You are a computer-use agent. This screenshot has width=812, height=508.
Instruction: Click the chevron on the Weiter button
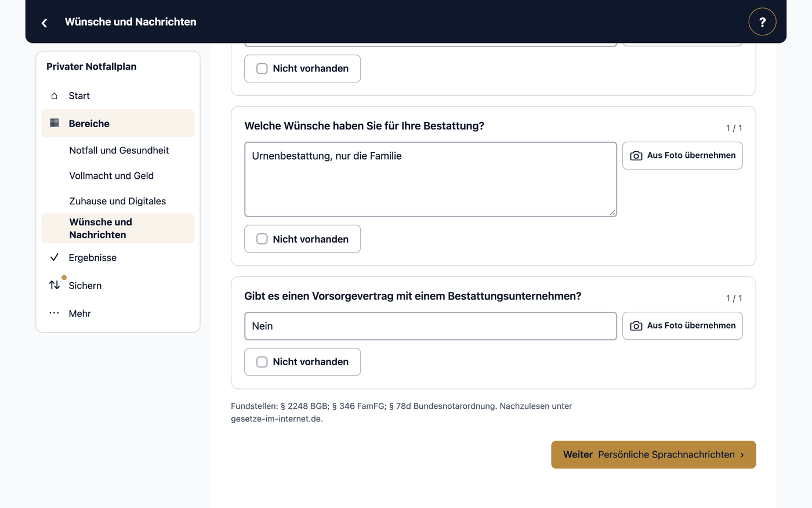742,455
